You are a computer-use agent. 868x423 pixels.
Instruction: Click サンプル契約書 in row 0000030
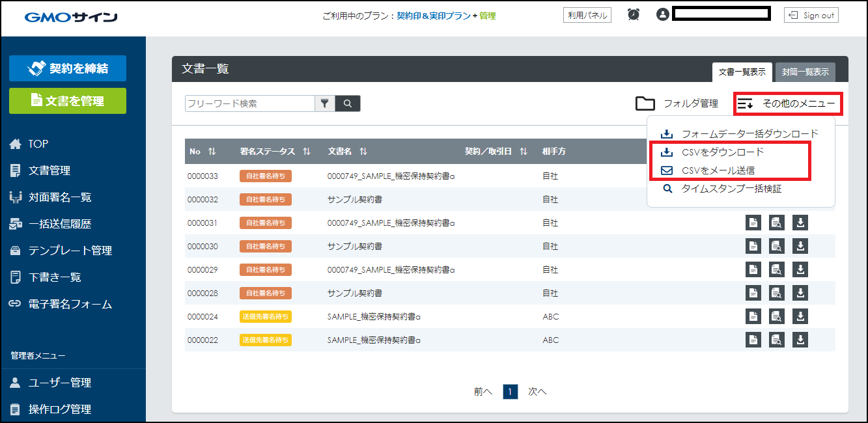coord(354,247)
